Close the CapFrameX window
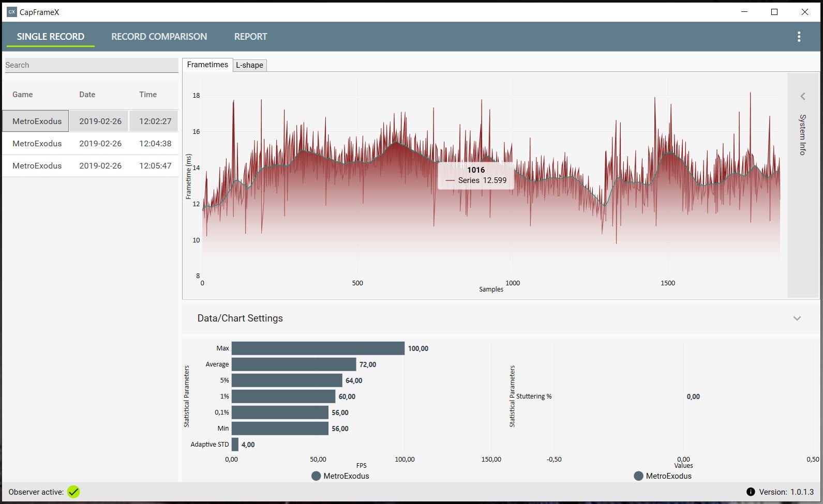Viewport: 823px width, 504px height. click(x=804, y=12)
